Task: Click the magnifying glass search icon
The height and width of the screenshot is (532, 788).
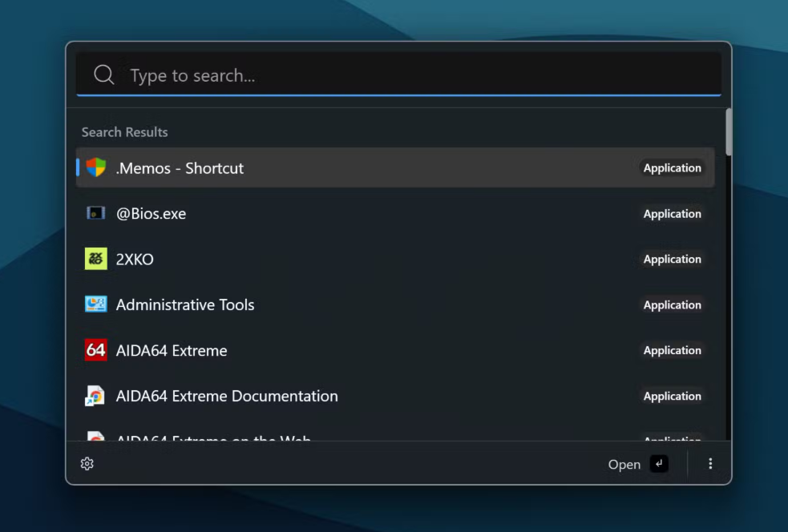Action: click(x=104, y=75)
